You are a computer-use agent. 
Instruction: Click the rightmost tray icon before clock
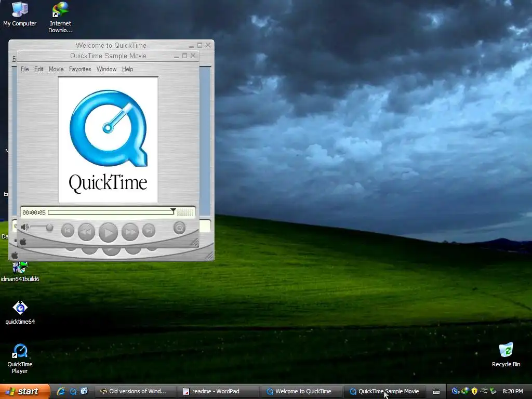click(494, 391)
